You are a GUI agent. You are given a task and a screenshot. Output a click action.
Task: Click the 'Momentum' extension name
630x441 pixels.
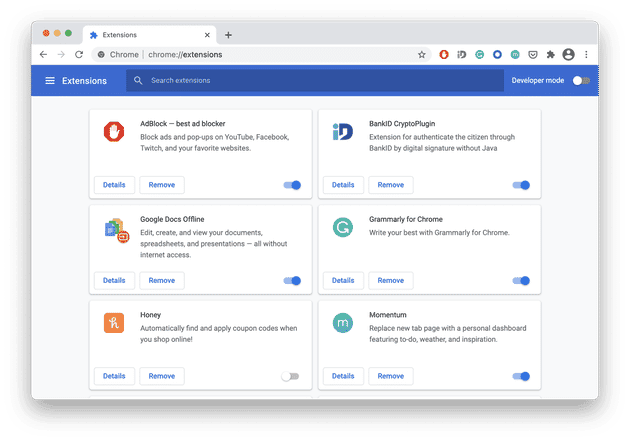pyautogui.click(x=388, y=315)
